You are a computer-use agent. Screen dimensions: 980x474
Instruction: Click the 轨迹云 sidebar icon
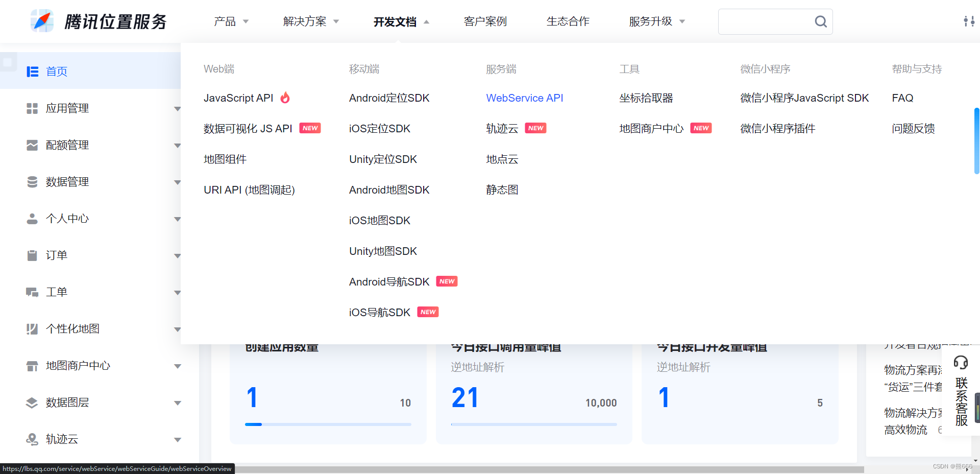[32, 439]
